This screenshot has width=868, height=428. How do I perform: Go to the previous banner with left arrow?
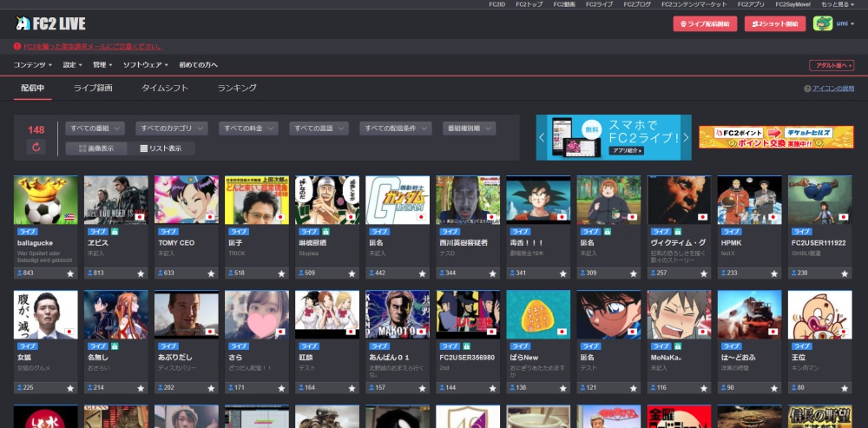[542, 138]
